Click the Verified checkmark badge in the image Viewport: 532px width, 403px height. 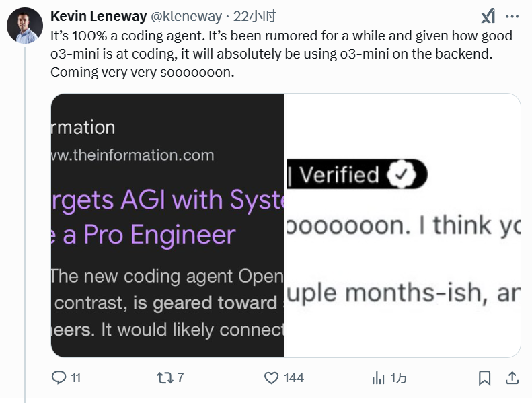[x=402, y=175]
